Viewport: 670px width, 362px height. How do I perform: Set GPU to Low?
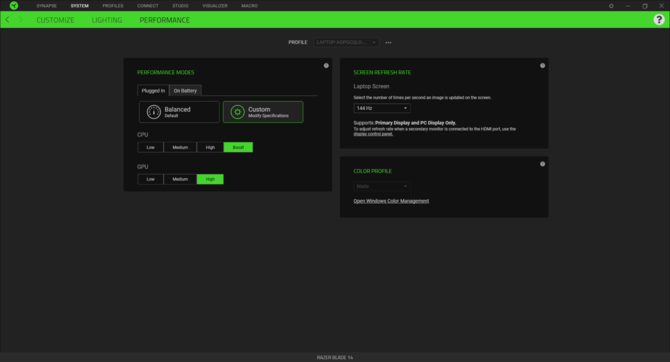pos(150,179)
